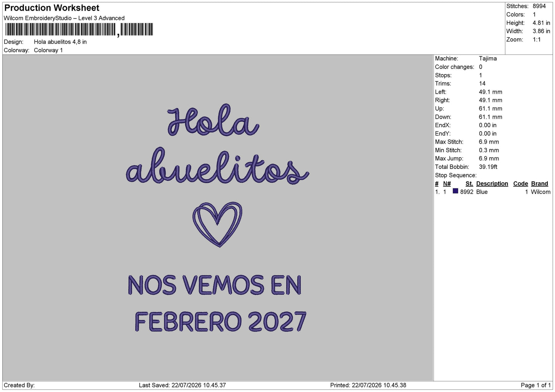Click the embroidered 'FEBRERO 2027' line
The width and height of the screenshot is (555, 392).
coord(220,321)
